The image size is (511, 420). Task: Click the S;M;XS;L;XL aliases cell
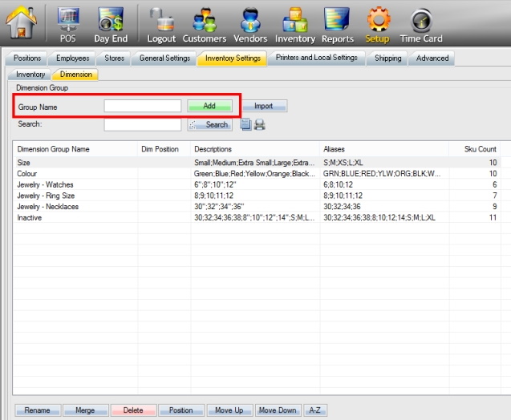[x=384, y=163]
